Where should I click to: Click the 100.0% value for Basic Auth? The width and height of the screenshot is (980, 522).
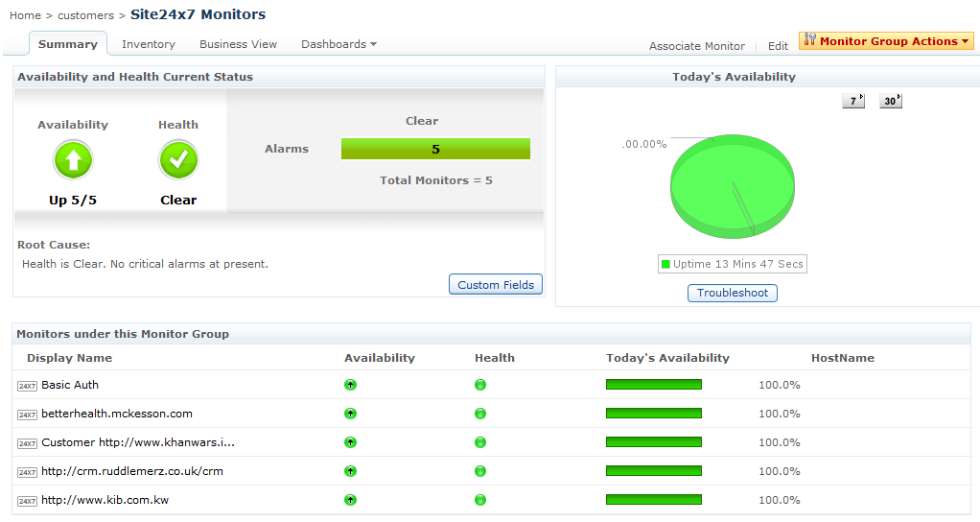pyautogui.click(x=780, y=385)
